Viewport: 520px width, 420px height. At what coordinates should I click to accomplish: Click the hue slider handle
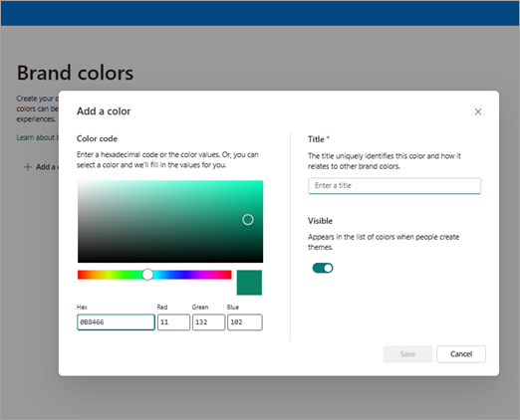pos(147,275)
